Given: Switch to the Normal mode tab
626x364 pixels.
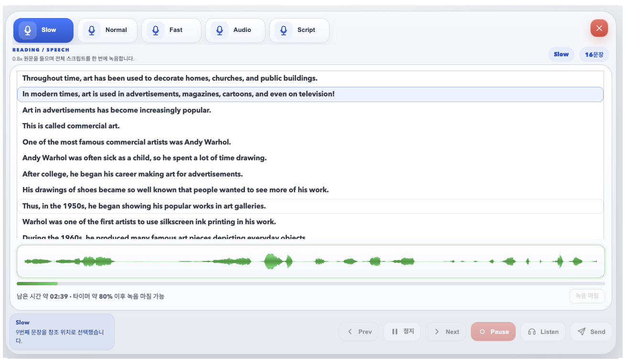Looking at the screenshot, I should [x=107, y=30].
